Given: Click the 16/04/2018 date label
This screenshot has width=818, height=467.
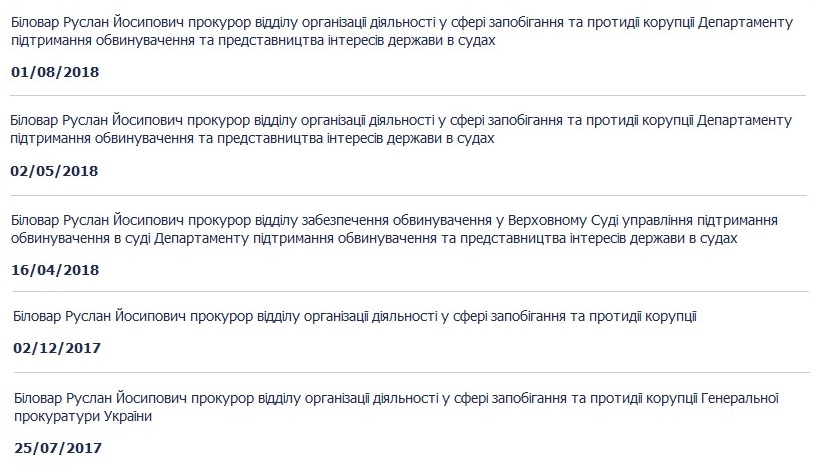Looking at the screenshot, I should click(x=55, y=270).
